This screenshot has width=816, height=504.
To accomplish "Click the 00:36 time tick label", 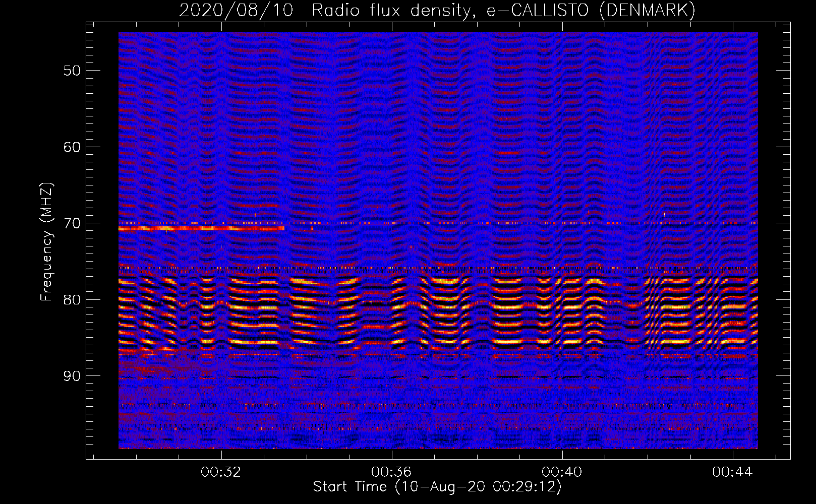I will (x=391, y=472).
